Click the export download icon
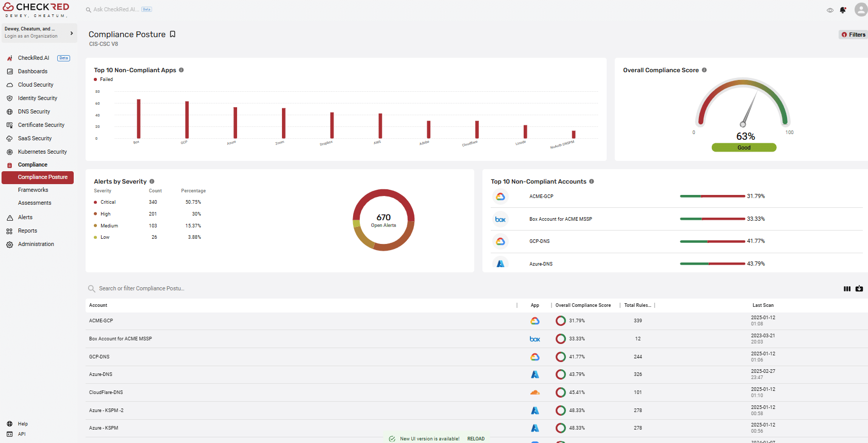The width and height of the screenshot is (868, 443). 859,289
